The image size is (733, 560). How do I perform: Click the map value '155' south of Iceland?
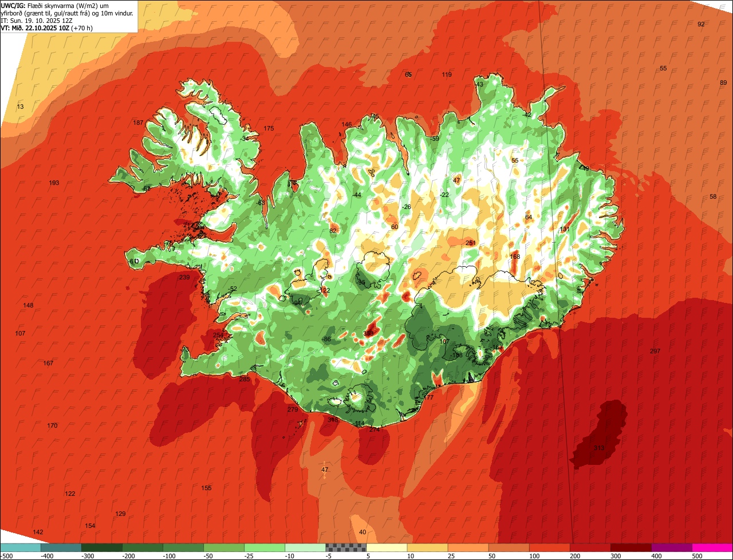(x=206, y=488)
